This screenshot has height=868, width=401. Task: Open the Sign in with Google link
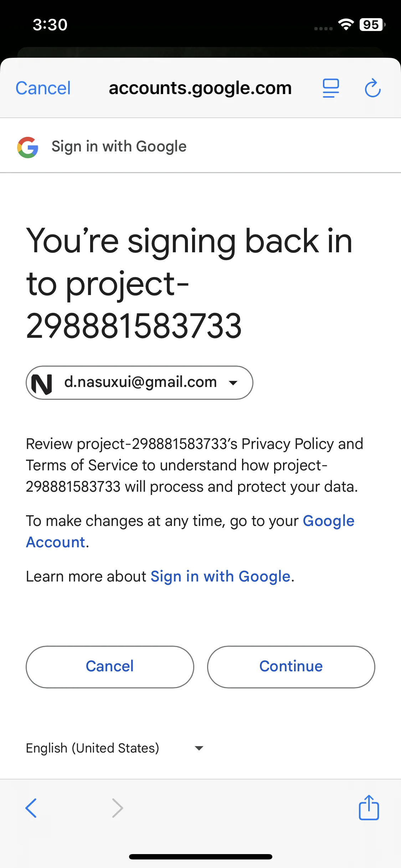click(x=221, y=576)
